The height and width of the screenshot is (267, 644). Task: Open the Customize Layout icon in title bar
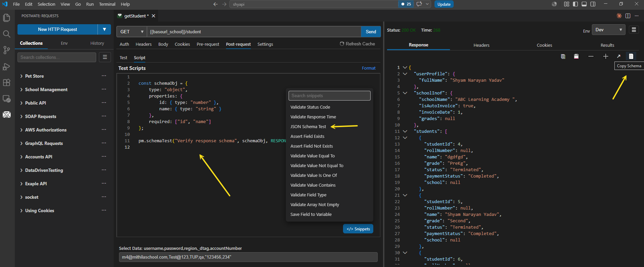pos(567,4)
